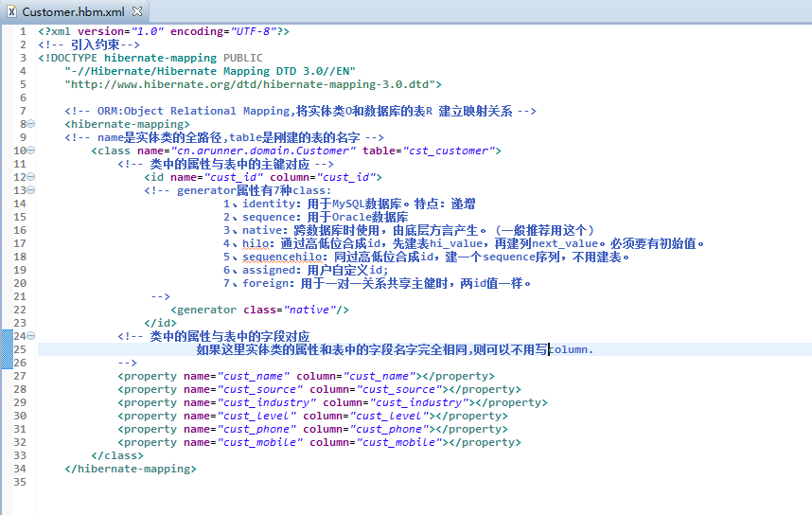This screenshot has width=812, height=515.
Task: Click the underlined word hilo on line 17
Action: pos(256,243)
